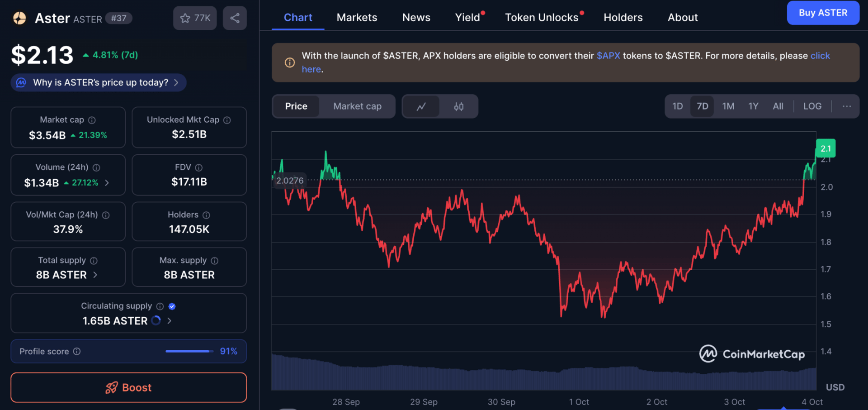This screenshot has width=868, height=410.
Task: Switch to line chart view icon
Action: (x=421, y=106)
